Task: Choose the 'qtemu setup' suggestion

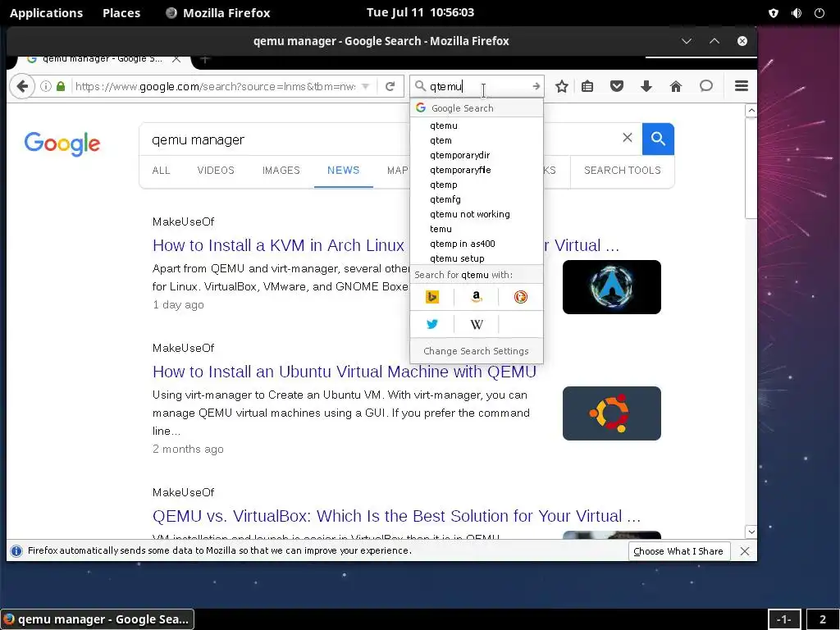Action: click(x=477, y=258)
